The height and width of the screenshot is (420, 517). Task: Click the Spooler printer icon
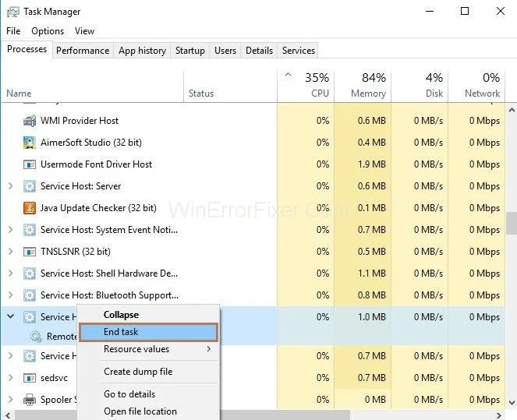click(x=30, y=400)
